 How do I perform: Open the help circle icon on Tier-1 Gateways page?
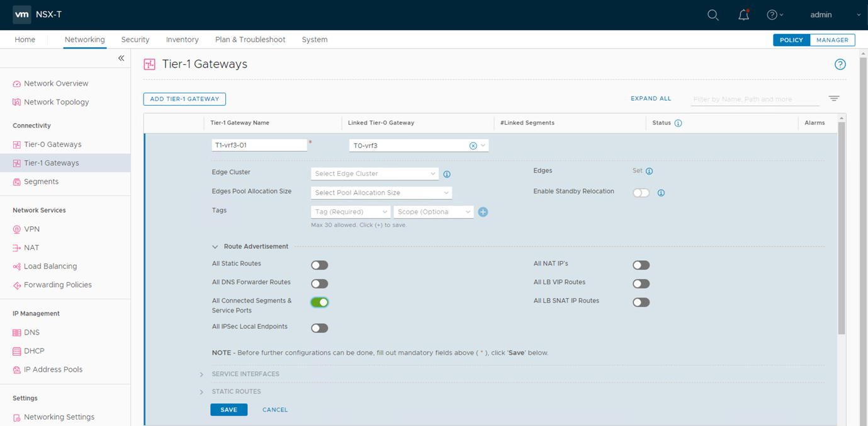pos(840,64)
